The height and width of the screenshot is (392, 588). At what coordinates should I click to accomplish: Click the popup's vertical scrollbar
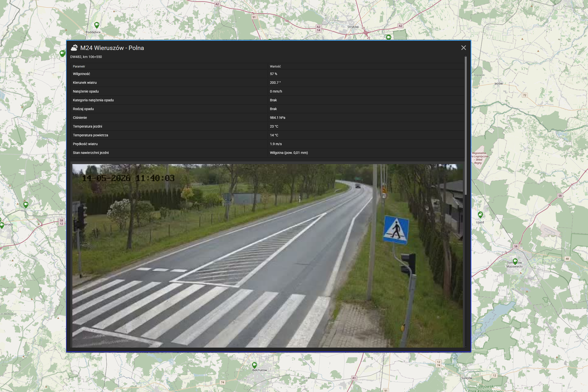[466, 126]
